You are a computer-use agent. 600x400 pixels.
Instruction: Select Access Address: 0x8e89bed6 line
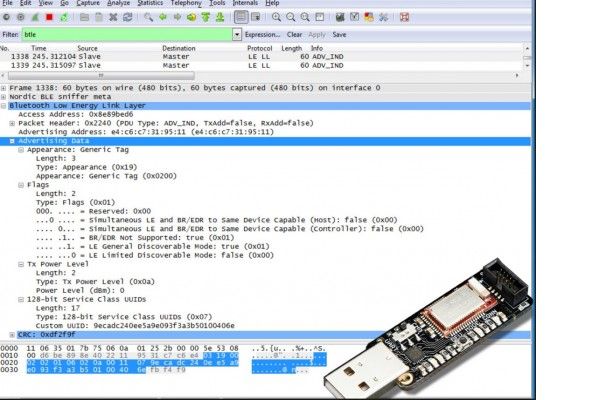[76, 114]
